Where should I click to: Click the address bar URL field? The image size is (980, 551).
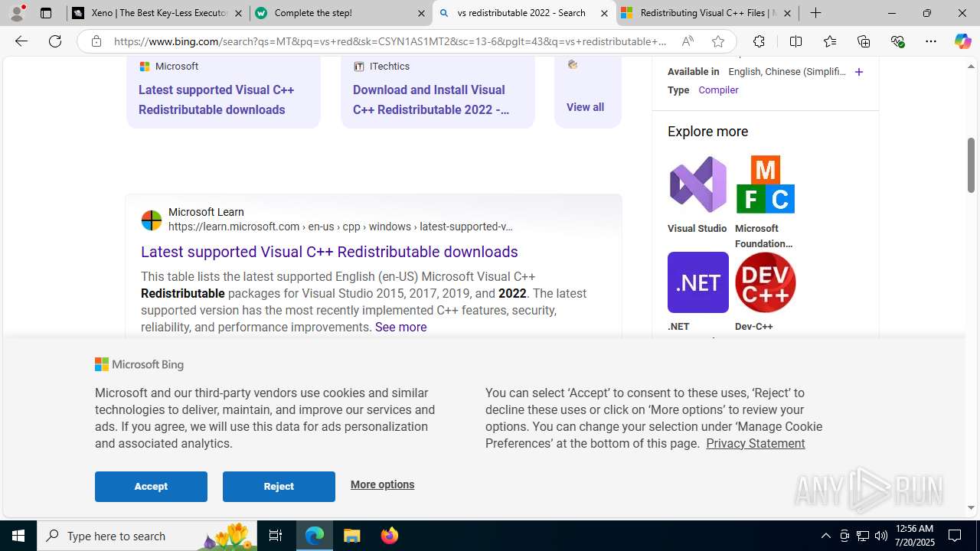390,41
